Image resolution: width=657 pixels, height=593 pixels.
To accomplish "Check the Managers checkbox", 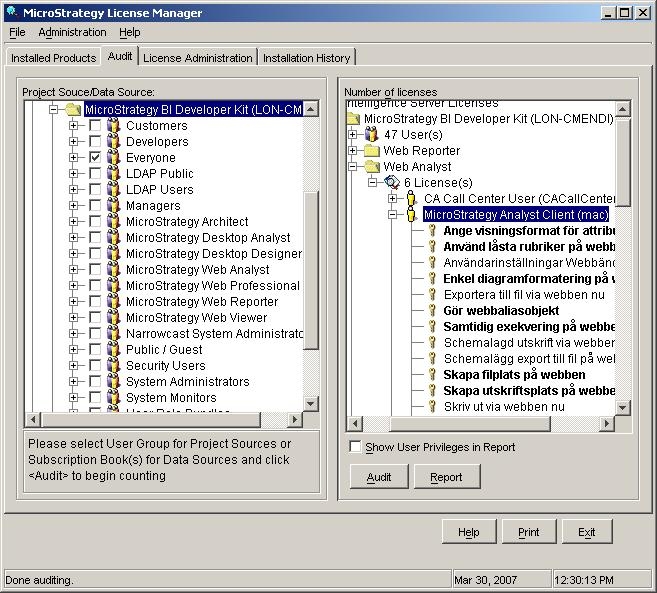I will coord(95,205).
